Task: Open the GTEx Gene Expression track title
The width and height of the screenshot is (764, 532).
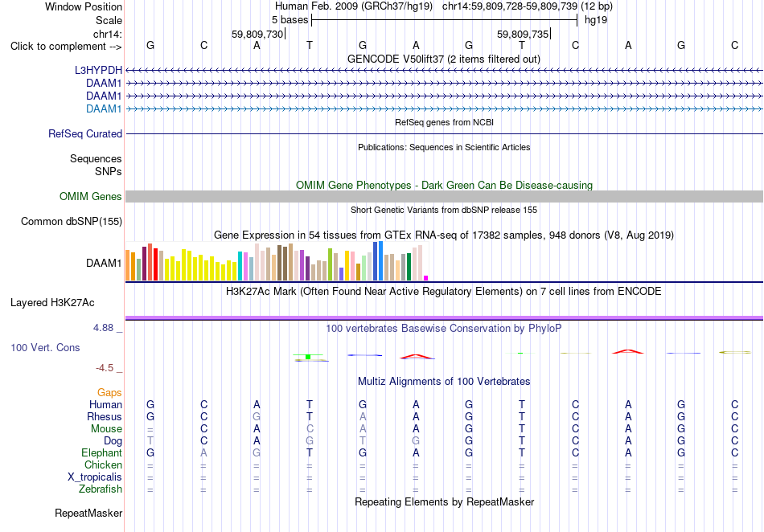Action: (x=444, y=235)
